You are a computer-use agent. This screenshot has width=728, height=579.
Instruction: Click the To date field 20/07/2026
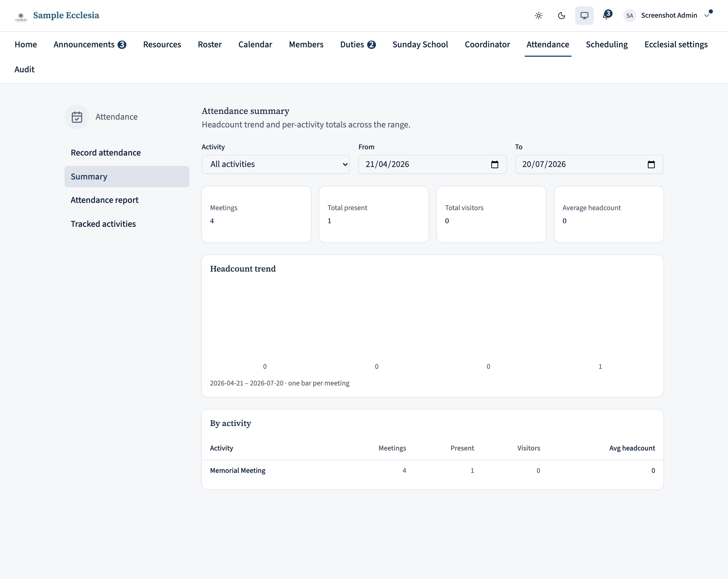coord(589,164)
